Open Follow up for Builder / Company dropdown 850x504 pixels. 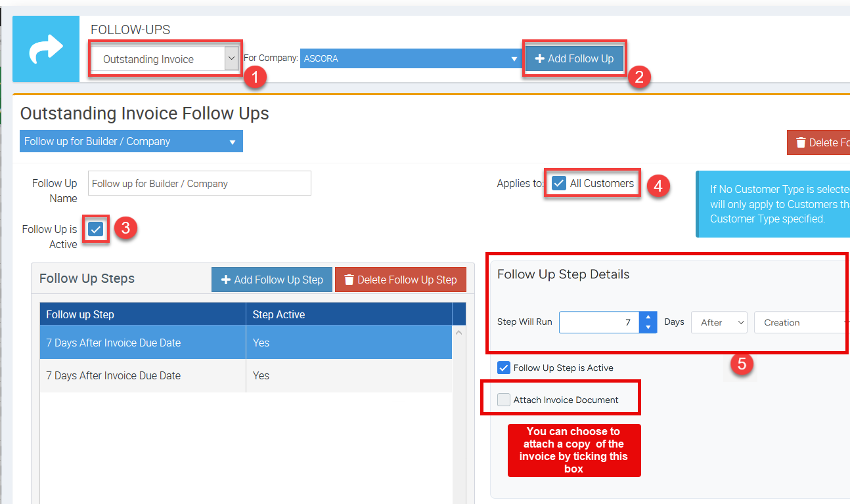[x=131, y=141]
